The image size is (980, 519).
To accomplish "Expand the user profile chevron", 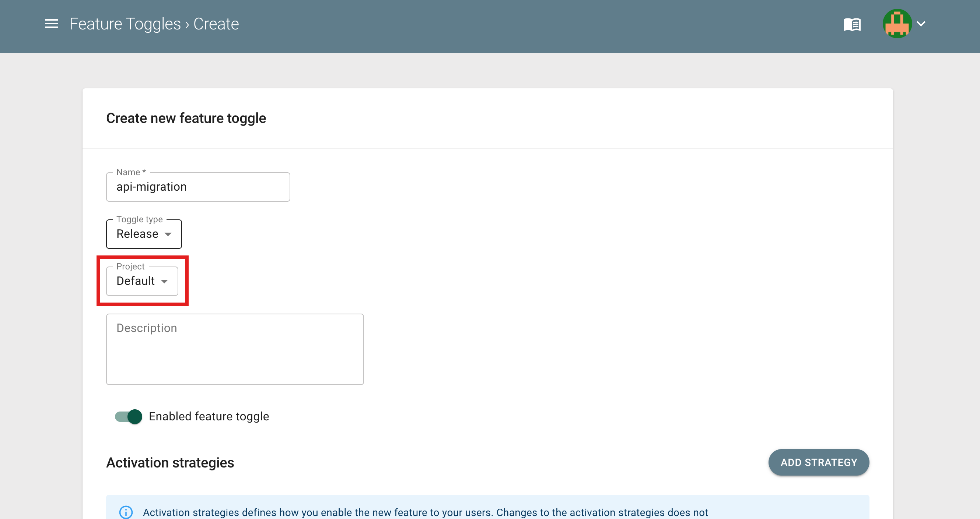I will click(x=921, y=24).
